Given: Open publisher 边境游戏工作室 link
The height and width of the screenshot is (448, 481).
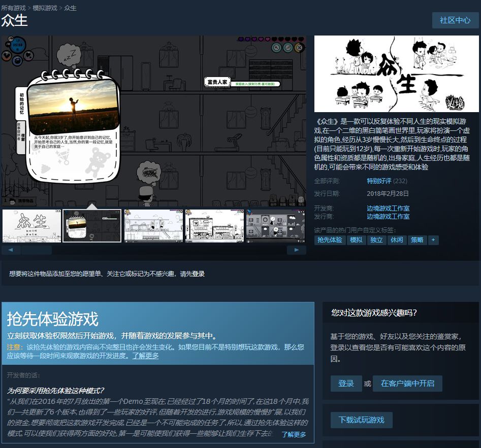Looking at the screenshot, I should click(x=388, y=217).
